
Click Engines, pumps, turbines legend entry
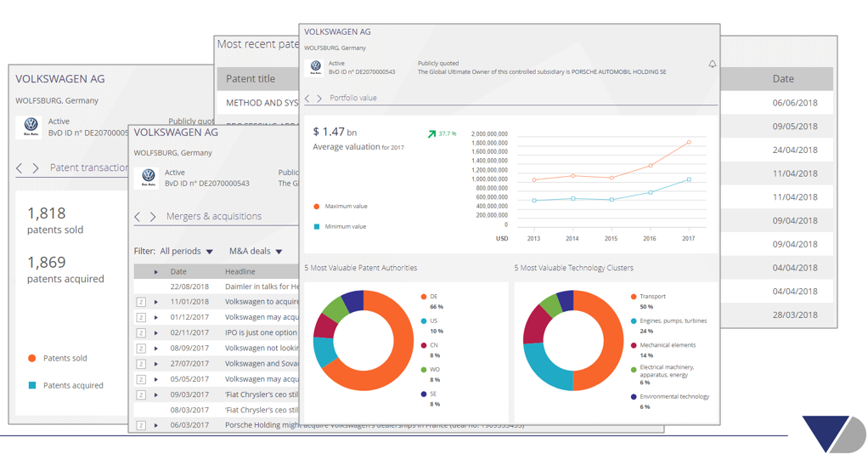[668, 326]
